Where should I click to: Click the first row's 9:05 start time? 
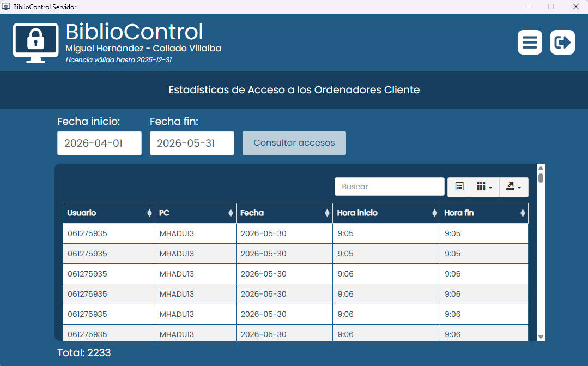click(386, 233)
